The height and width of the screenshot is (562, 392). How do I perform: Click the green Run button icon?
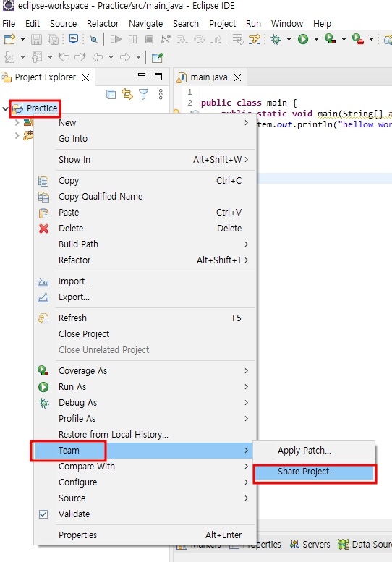(x=303, y=39)
